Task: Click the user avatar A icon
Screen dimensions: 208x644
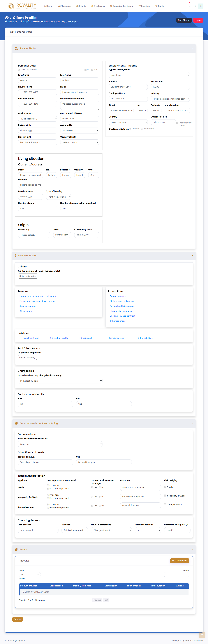Action: [x=201, y=6]
